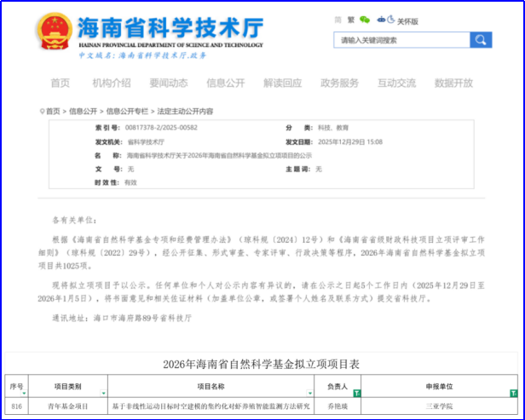Select 数据开放 in the navigation bar
525x420 pixels.
(x=453, y=83)
